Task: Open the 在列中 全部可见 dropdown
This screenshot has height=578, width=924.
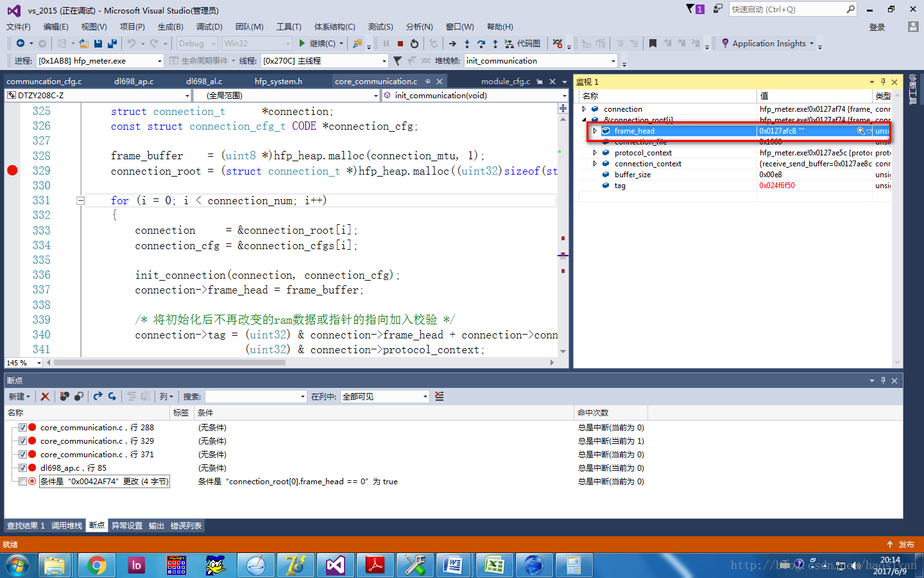Action: [x=425, y=396]
